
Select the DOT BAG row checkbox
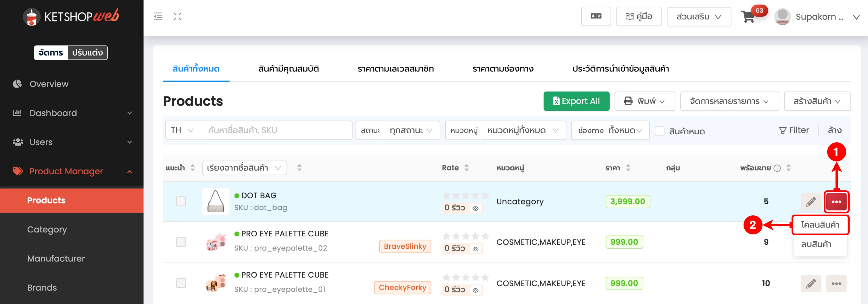tap(181, 201)
